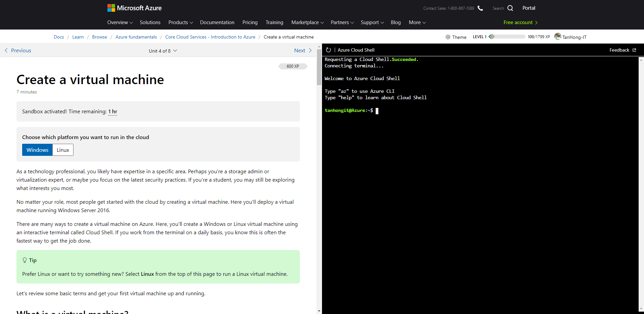The width and height of the screenshot is (644, 314).
Task: Open the Documentation menu item
Action: point(217,22)
